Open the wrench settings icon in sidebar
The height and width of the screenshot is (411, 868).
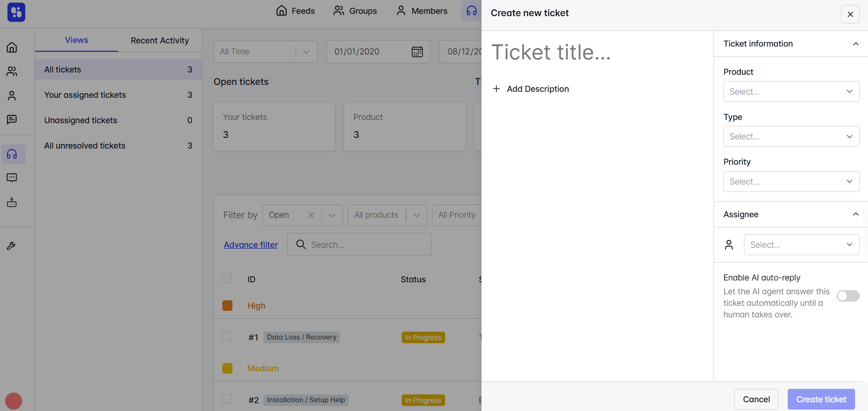click(x=12, y=246)
